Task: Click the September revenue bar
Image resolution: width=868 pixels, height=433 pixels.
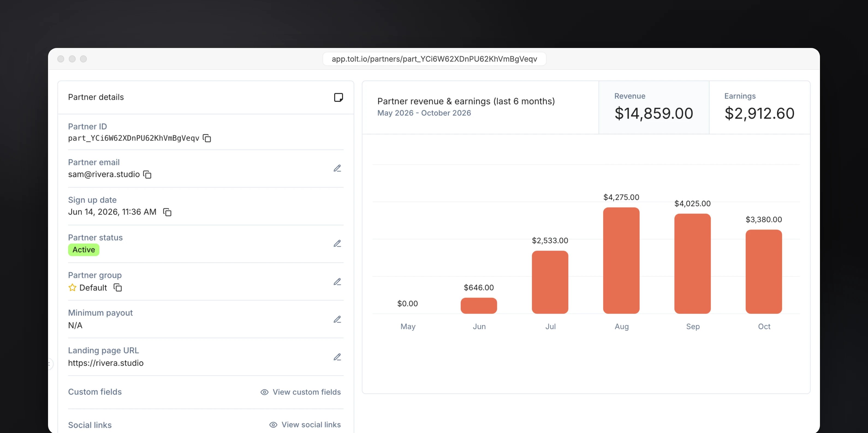Action: (692, 264)
